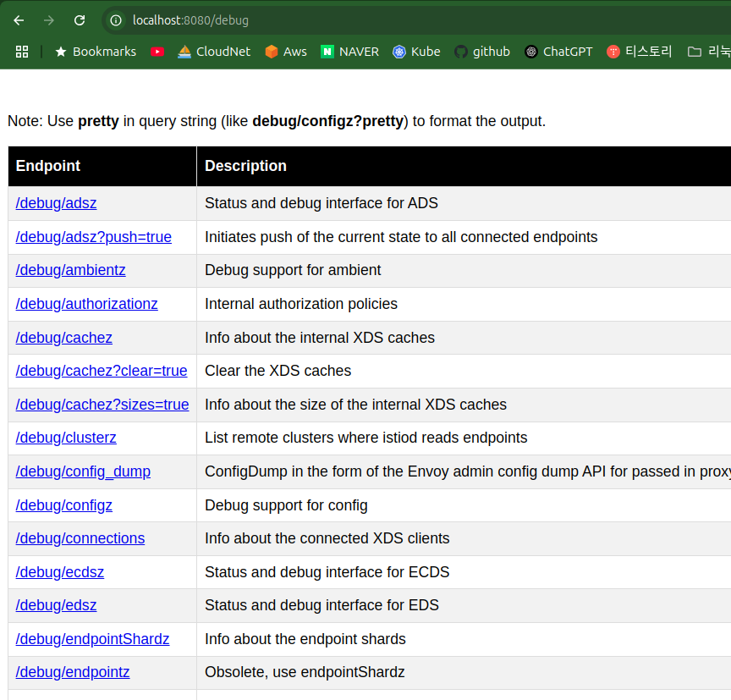Open the /debug/authorizationz link
This screenshot has width=731, height=700.
point(86,304)
